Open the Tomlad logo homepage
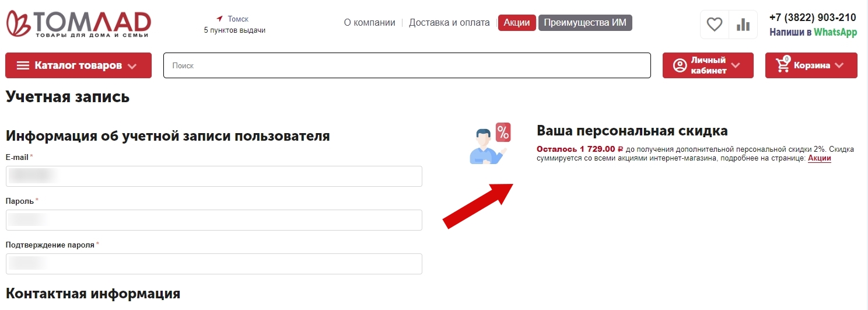 [x=78, y=25]
